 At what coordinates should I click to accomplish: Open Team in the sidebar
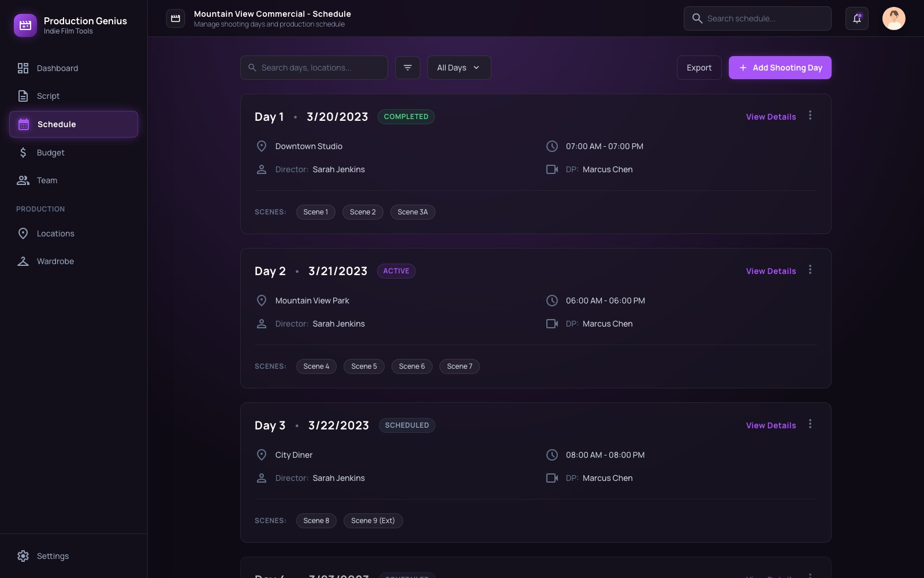click(x=73, y=180)
